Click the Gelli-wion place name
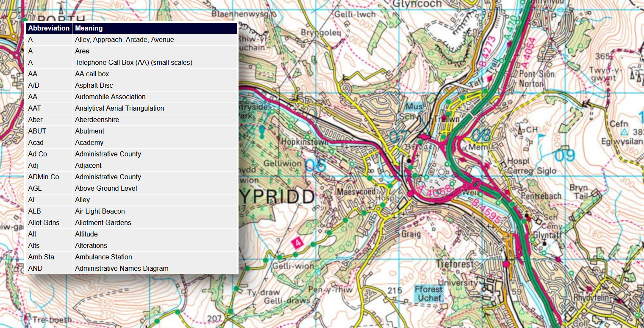This screenshot has width=644, height=328. 299,266
